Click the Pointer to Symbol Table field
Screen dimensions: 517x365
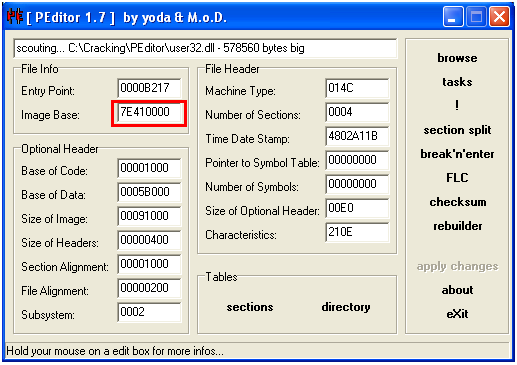357,160
